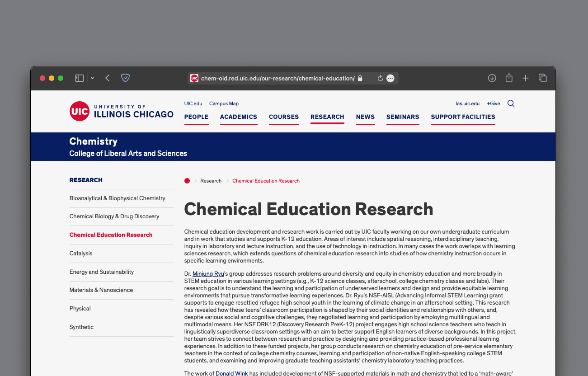Open Synthetic in sidebar

tap(82, 327)
